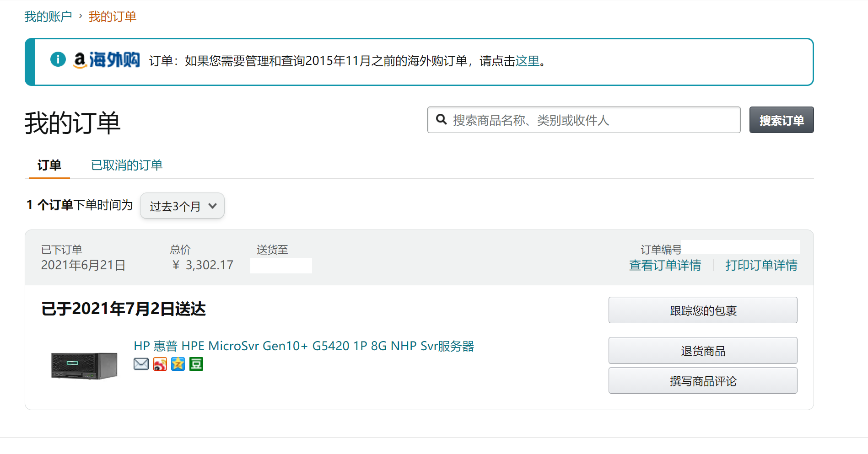Click the 撰写商品评论 button

point(702,381)
